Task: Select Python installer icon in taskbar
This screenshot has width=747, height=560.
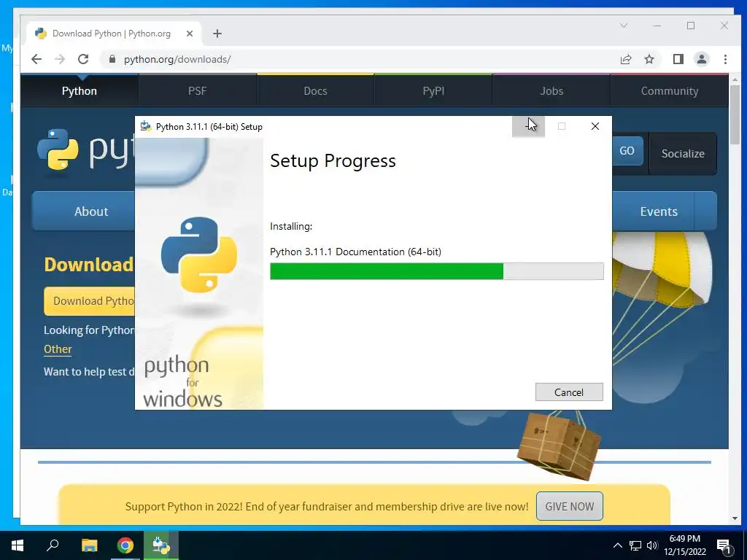Action: (161, 545)
